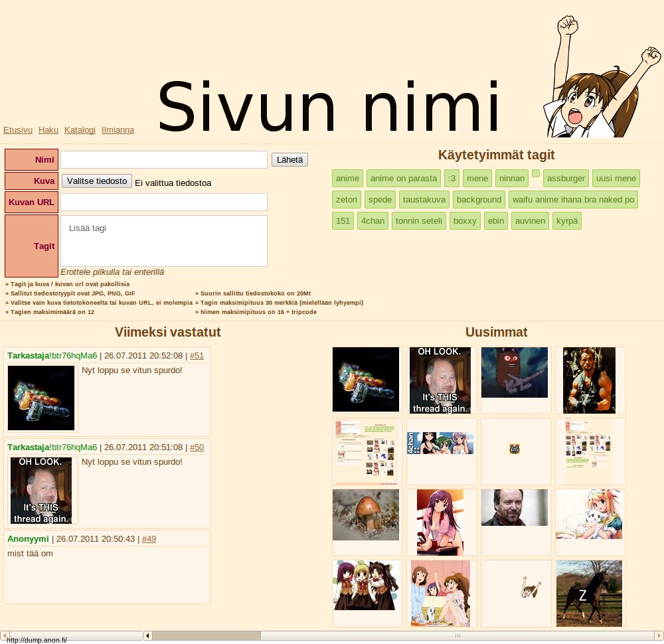The image size is (664, 644).
Task: Click the horizontal scrollbar left arrow
Action: point(148,635)
